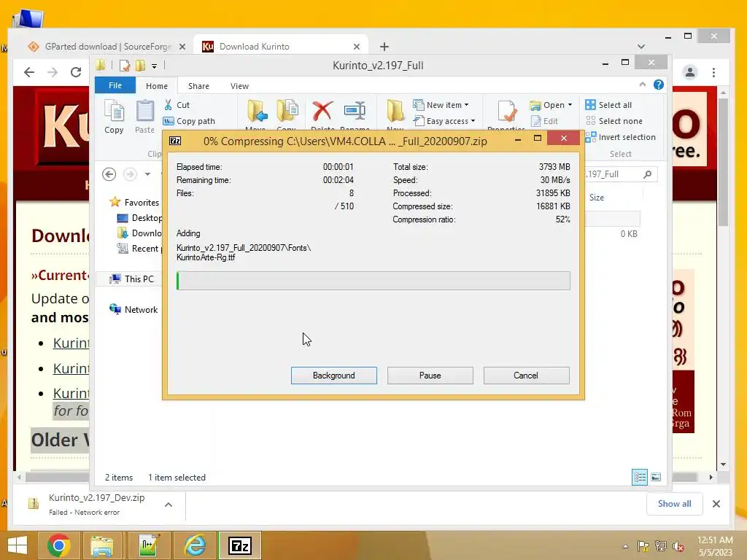This screenshot has height=560, width=747.
Task: Click Explorer back navigation arrow
Action: point(109,174)
